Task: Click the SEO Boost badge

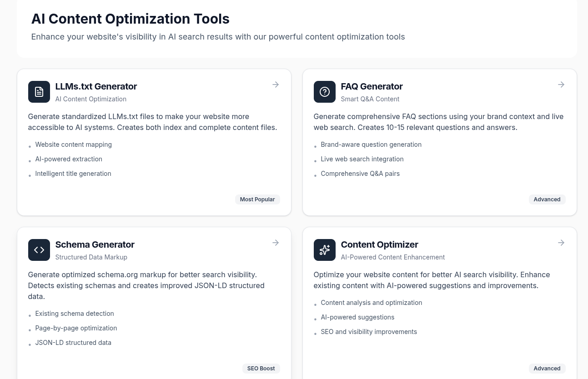Action: [x=261, y=369]
